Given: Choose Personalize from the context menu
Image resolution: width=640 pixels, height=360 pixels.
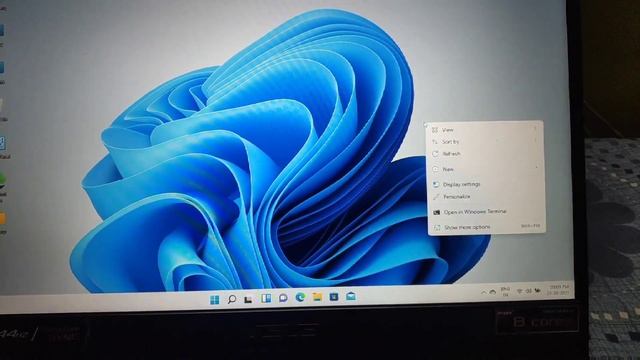Looking at the screenshot, I should (487, 197).
